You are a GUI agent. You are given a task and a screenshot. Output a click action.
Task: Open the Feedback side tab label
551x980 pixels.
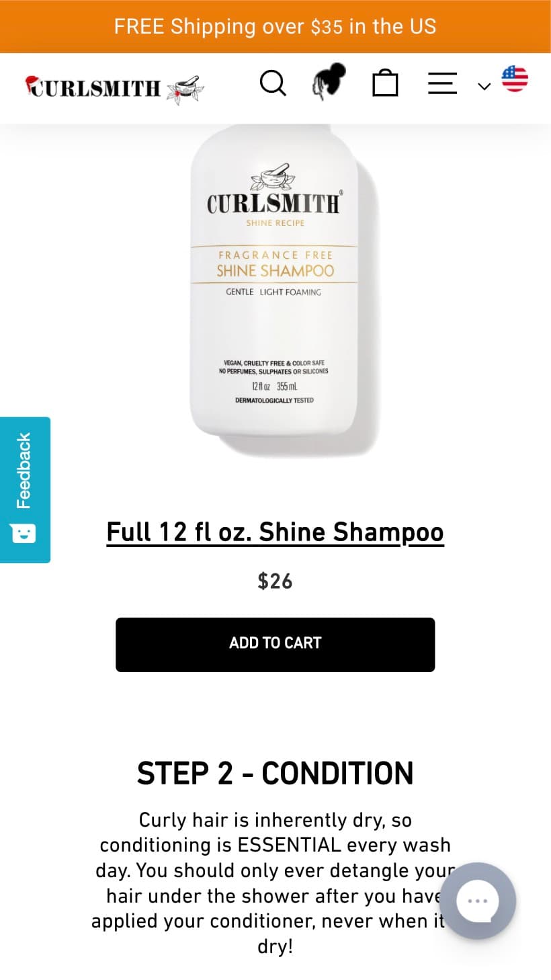click(x=24, y=471)
